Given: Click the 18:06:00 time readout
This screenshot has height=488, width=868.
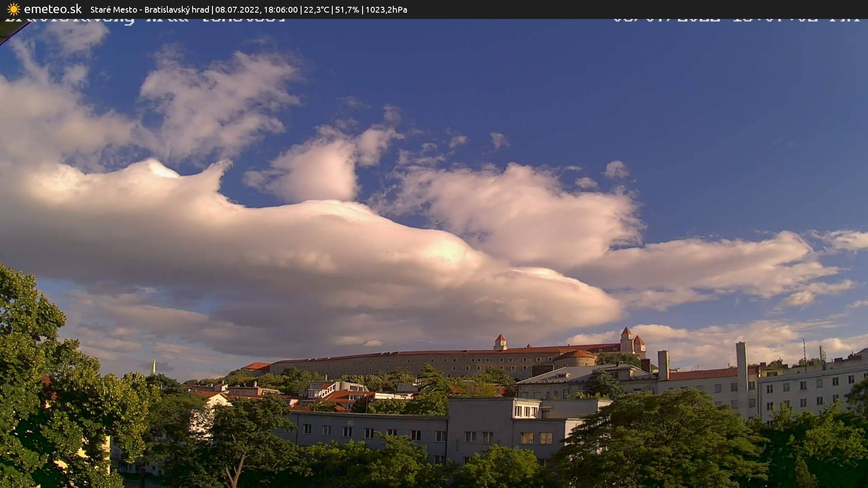Looking at the screenshot, I should click(280, 9).
